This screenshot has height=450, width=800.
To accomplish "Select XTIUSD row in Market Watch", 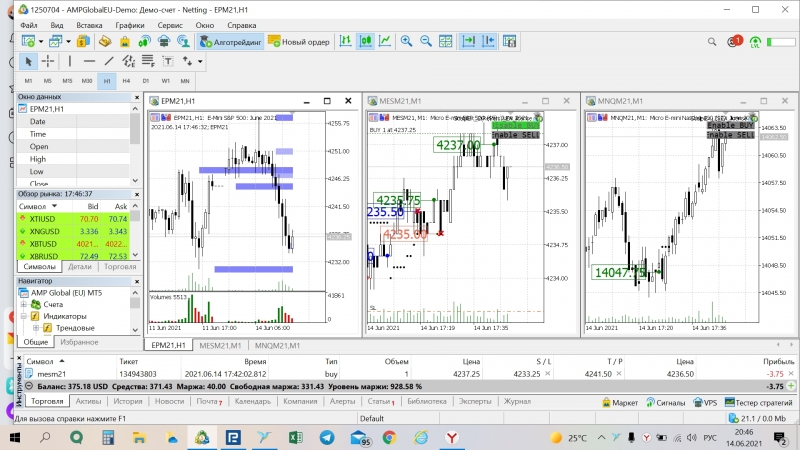I will click(x=73, y=219).
